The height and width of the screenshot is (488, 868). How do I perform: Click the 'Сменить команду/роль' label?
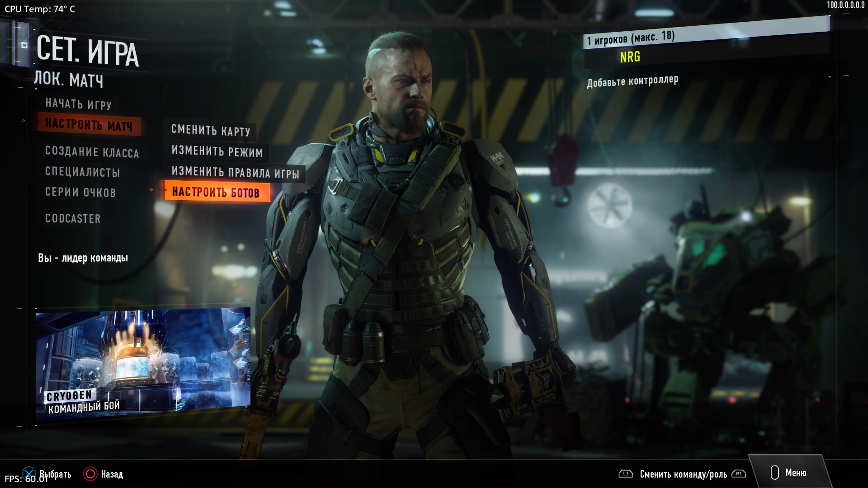(x=683, y=474)
